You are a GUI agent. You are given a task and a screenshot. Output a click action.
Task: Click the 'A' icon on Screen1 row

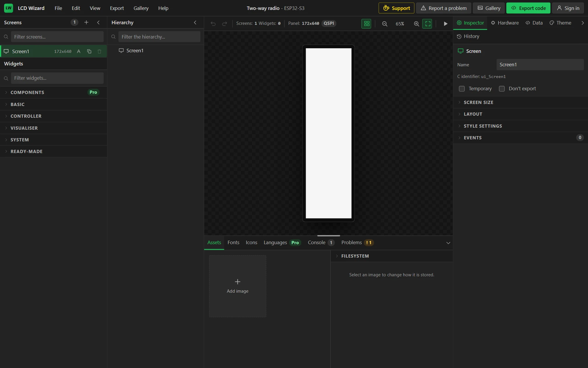click(x=79, y=51)
